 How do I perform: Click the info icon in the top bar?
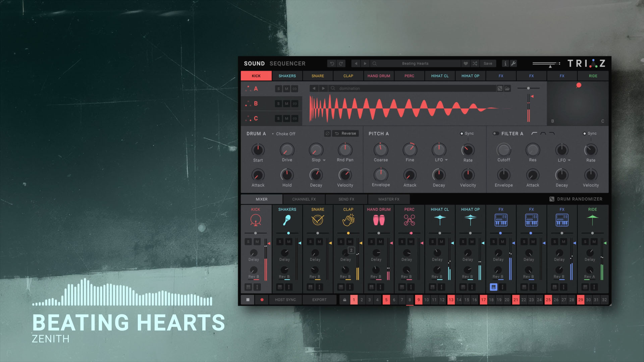505,63
